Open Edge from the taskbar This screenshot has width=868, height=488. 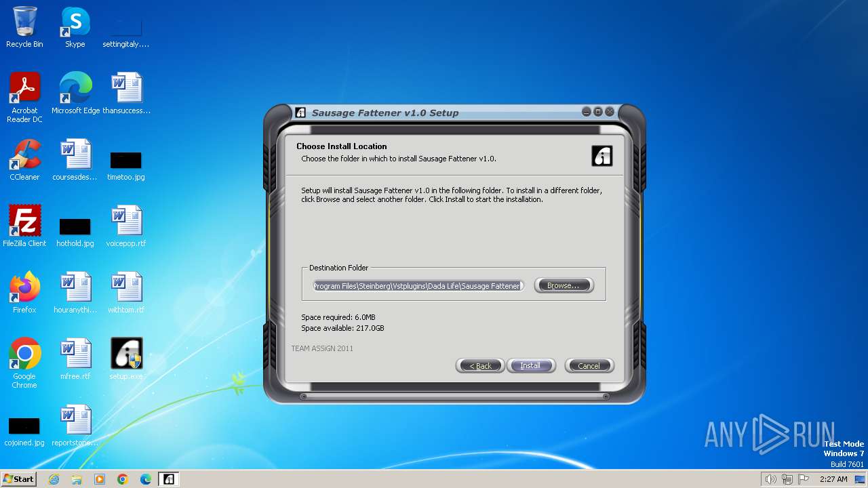coord(146,479)
